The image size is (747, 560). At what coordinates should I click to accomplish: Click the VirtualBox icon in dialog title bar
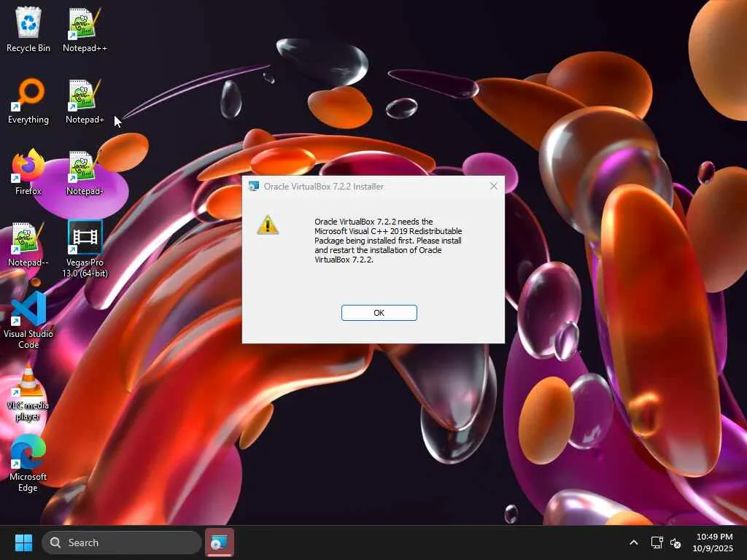253,186
